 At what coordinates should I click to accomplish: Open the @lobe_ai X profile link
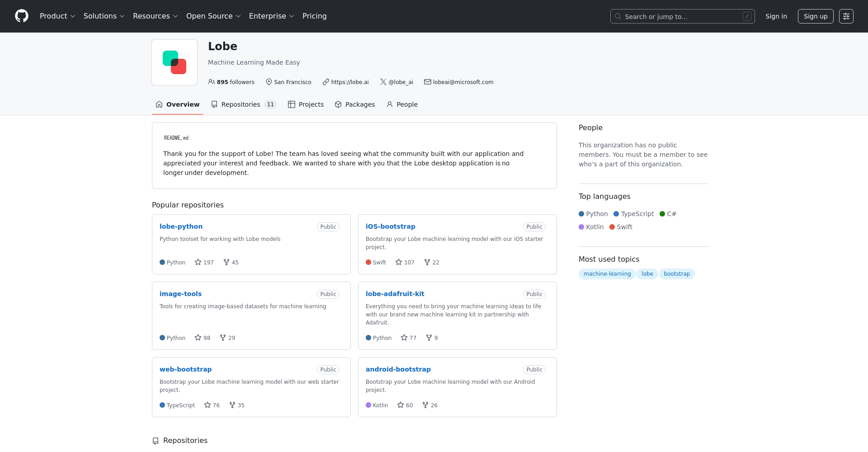coord(401,82)
